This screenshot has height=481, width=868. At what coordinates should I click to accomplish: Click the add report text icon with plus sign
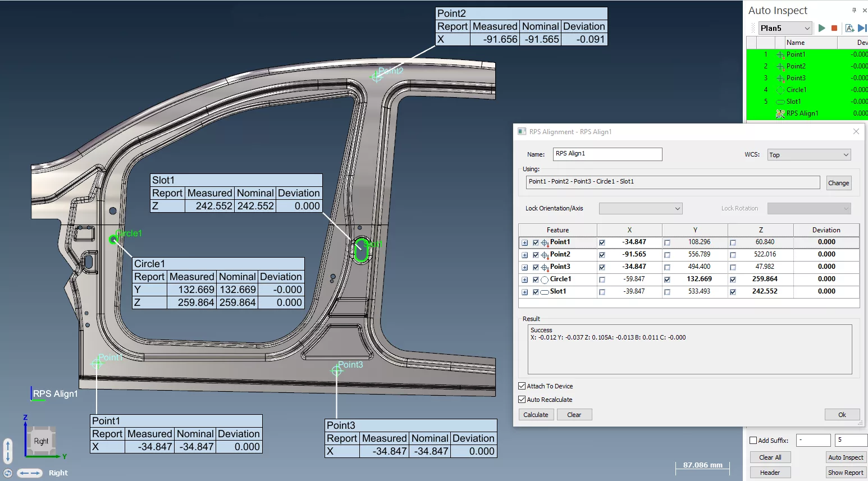coord(849,28)
